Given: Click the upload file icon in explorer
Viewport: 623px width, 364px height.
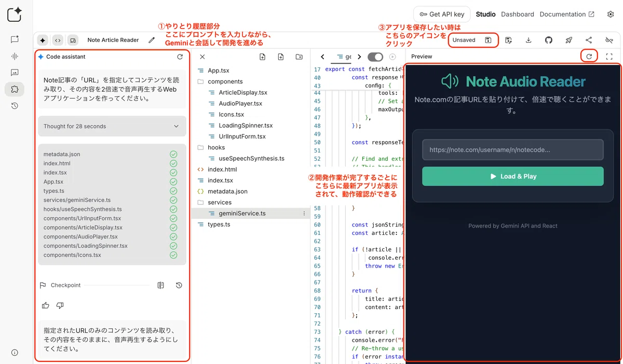Looking at the screenshot, I should 263,57.
